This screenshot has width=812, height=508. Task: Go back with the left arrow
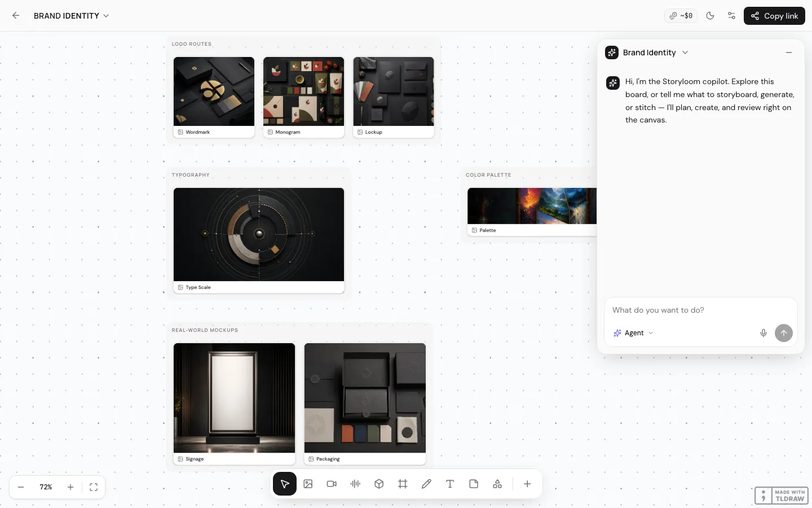coord(16,16)
